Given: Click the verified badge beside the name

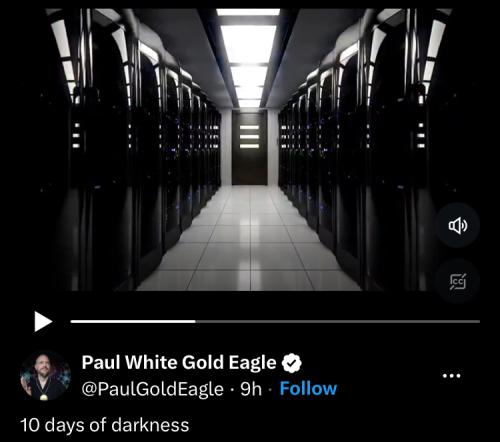Looking at the screenshot, I should point(292,363).
